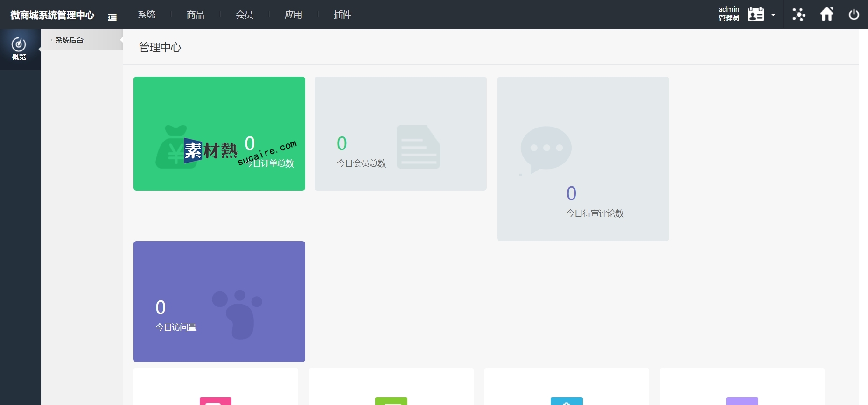Viewport: 868px width, 405px height.
Task: Open the 系统后台 submenu item
Action: 70,40
